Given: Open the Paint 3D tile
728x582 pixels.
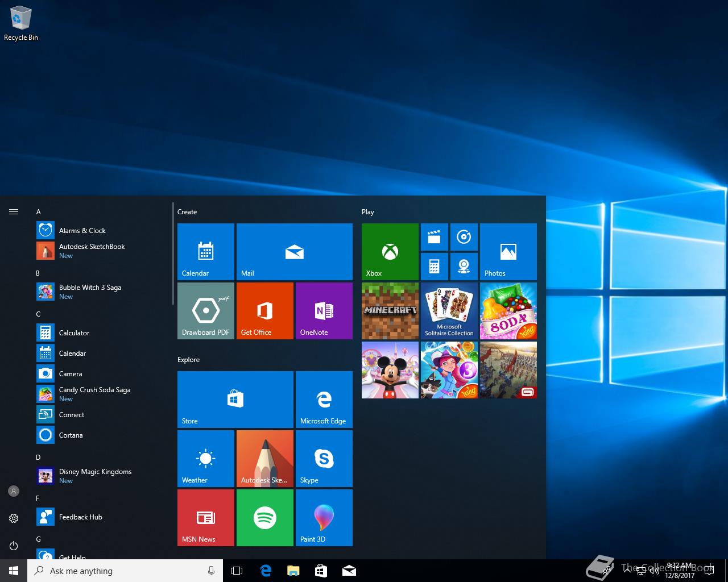Looking at the screenshot, I should [x=324, y=518].
